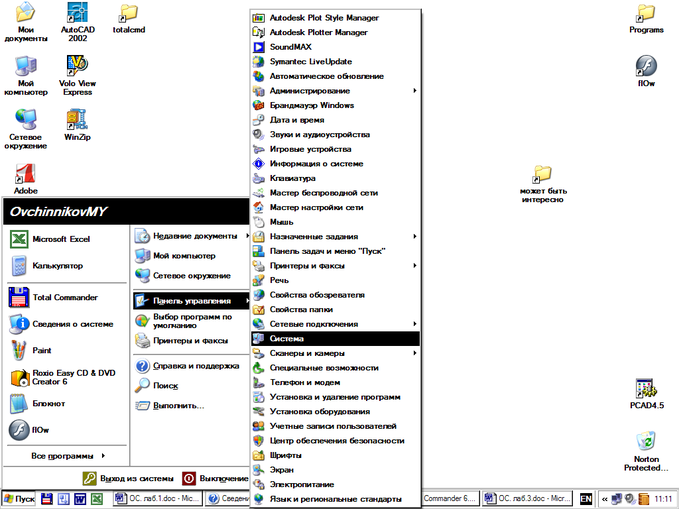Screen dimensions: 679x509
Task: Open Выбор программ по умолчанию
Action: pyautogui.click(x=191, y=321)
